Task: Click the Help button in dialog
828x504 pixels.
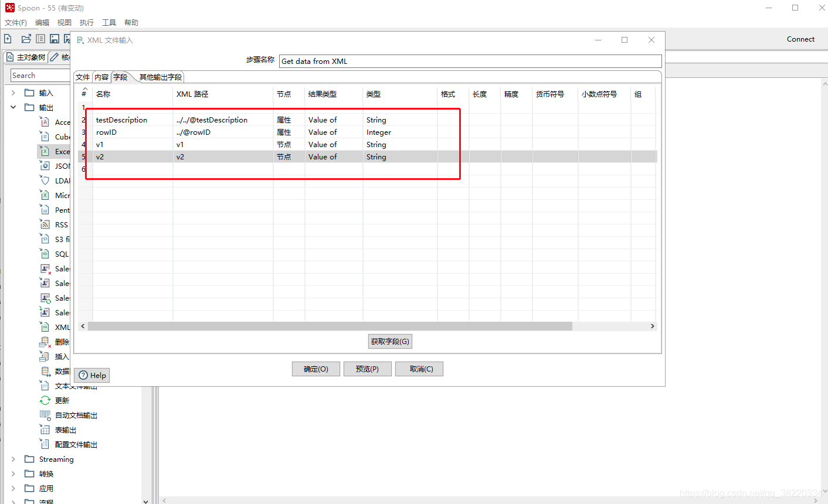Action: pyautogui.click(x=93, y=375)
